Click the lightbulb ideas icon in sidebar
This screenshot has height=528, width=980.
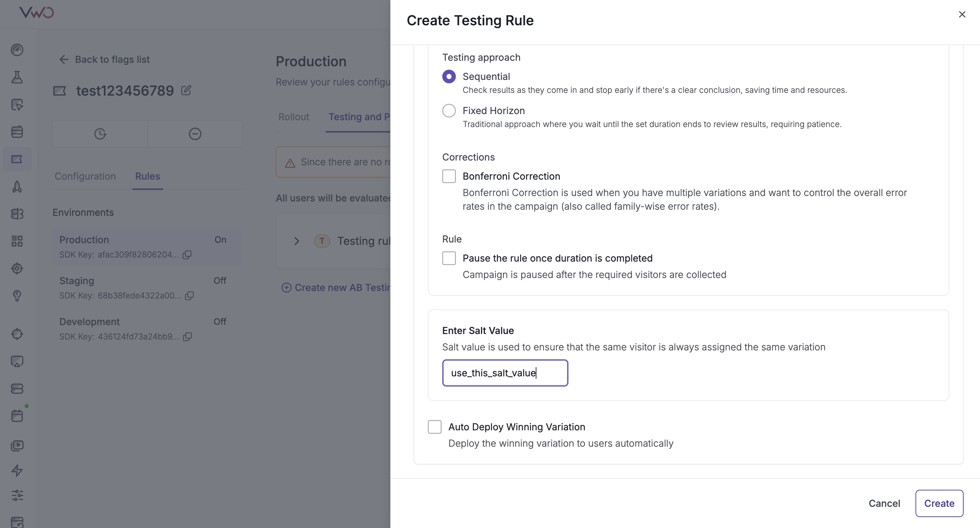tap(17, 296)
